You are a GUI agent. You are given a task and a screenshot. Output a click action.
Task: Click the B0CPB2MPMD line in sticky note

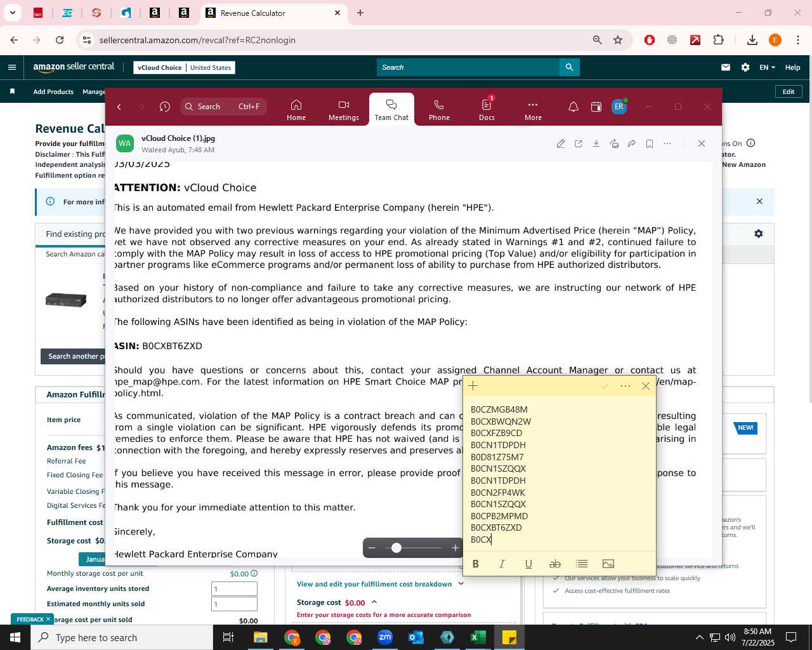point(499,516)
